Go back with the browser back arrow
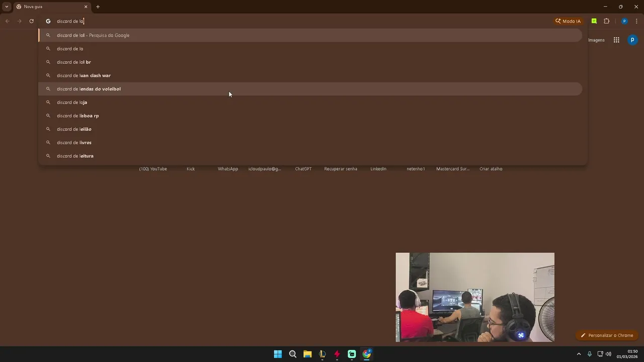 7,21
